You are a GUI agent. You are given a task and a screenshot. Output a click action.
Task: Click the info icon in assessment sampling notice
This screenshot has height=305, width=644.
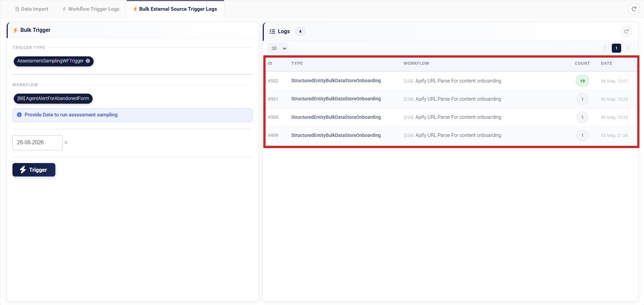tap(19, 115)
